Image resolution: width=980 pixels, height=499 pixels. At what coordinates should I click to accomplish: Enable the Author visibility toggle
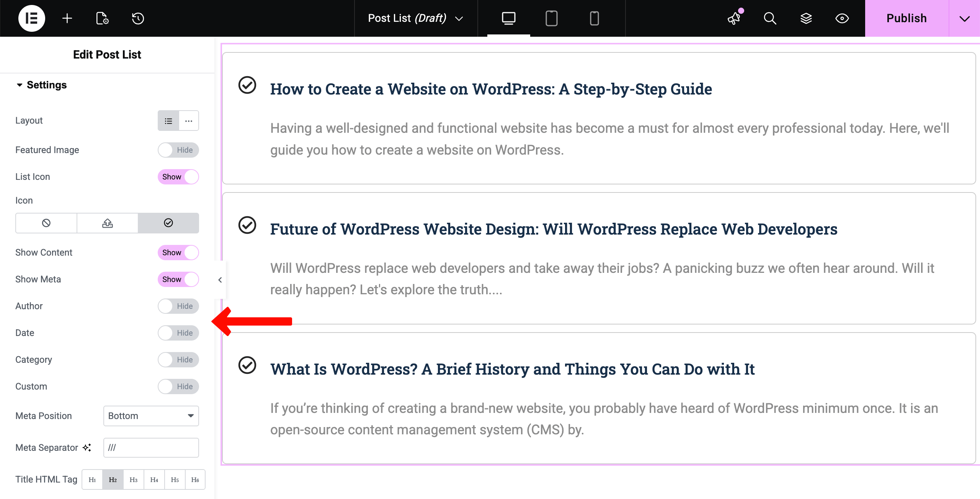178,306
